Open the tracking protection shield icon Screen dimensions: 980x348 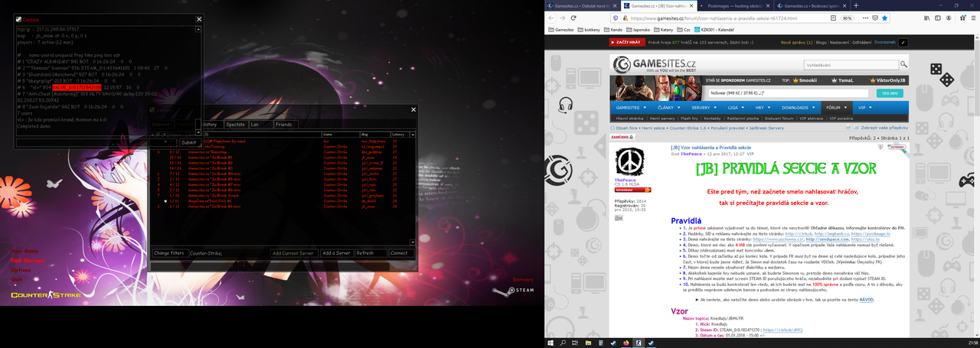click(615, 18)
